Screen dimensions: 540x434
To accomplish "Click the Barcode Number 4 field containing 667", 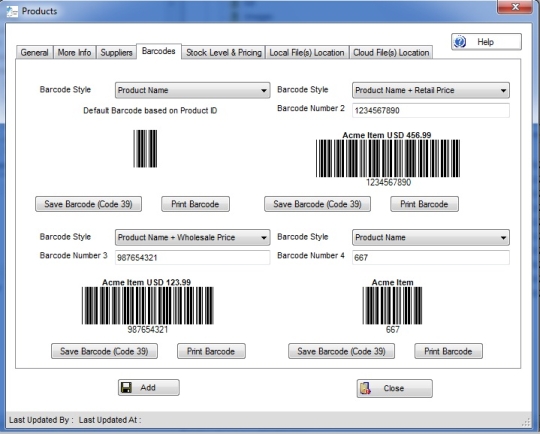I will (431, 258).
